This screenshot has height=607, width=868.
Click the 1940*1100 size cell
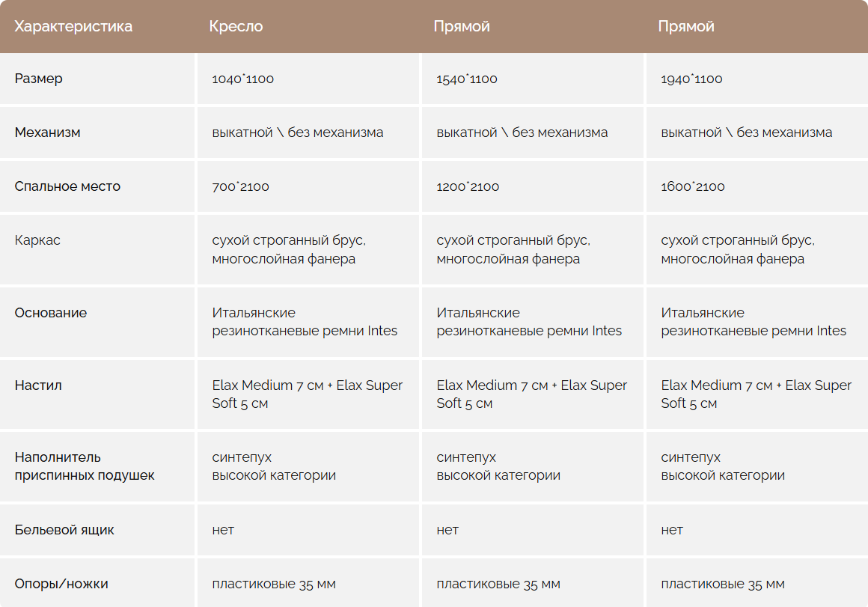[x=691, y=79]
